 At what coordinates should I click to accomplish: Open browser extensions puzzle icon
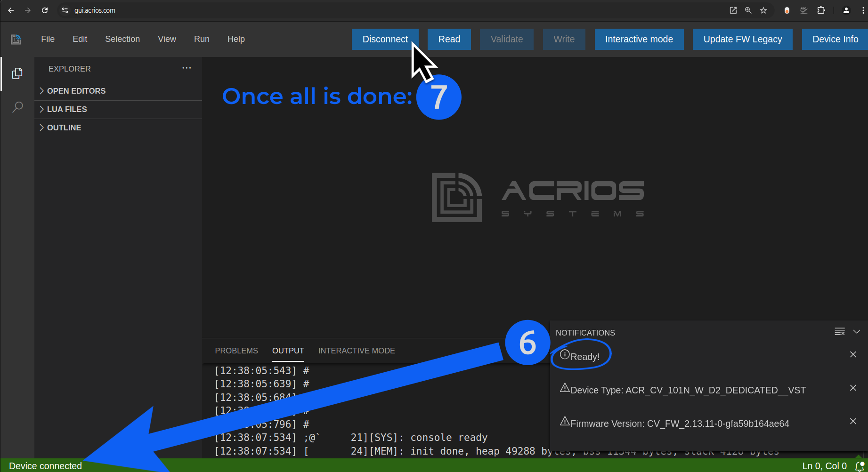821,10
